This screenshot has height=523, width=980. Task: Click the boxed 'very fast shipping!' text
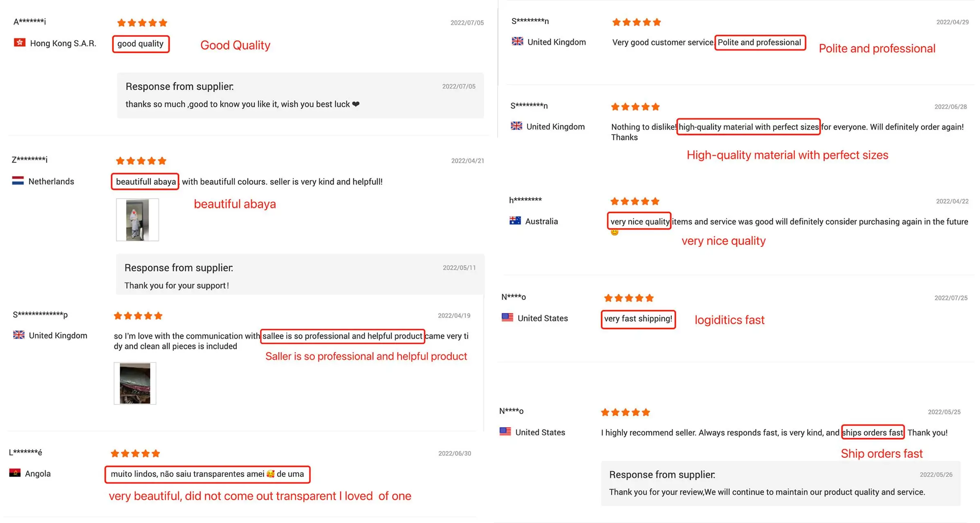638,319
